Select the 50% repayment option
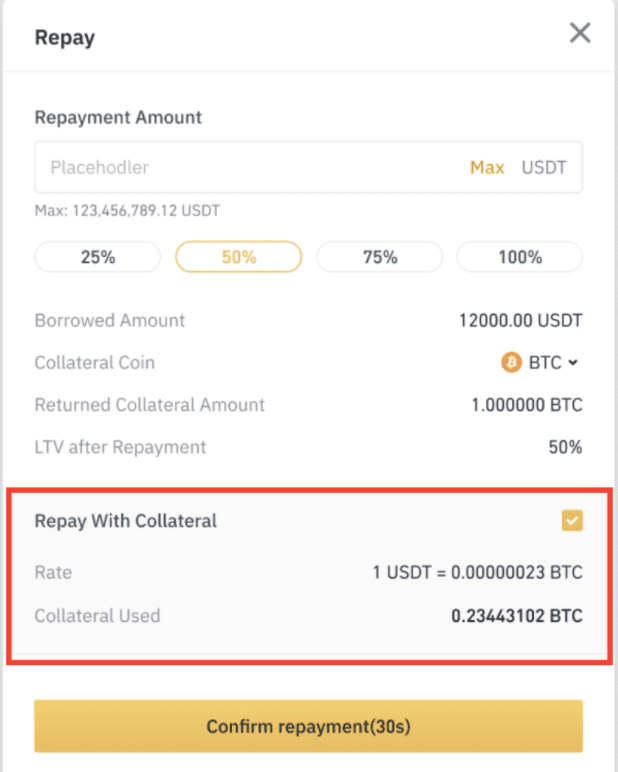This screenshot has width=618, height=772. (x=238, y=257)
